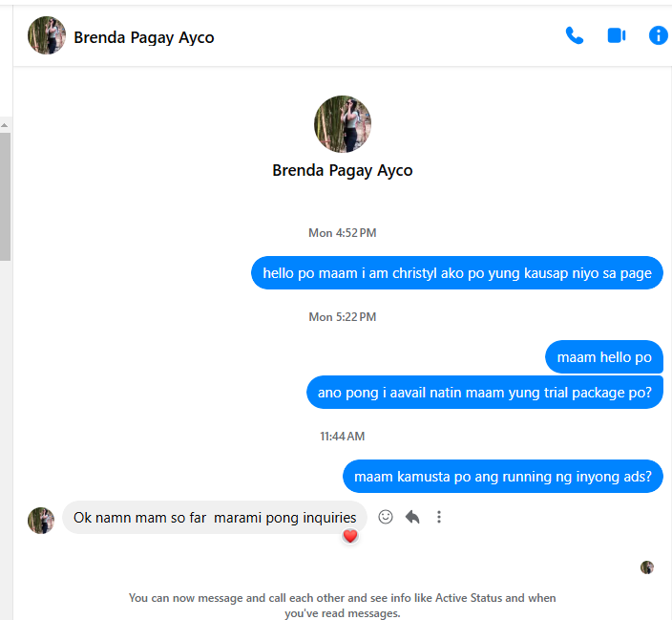The height and width of the screenshot is (620, 672).
Task: Start a video call with Brenda
Action: click(616, 36)
